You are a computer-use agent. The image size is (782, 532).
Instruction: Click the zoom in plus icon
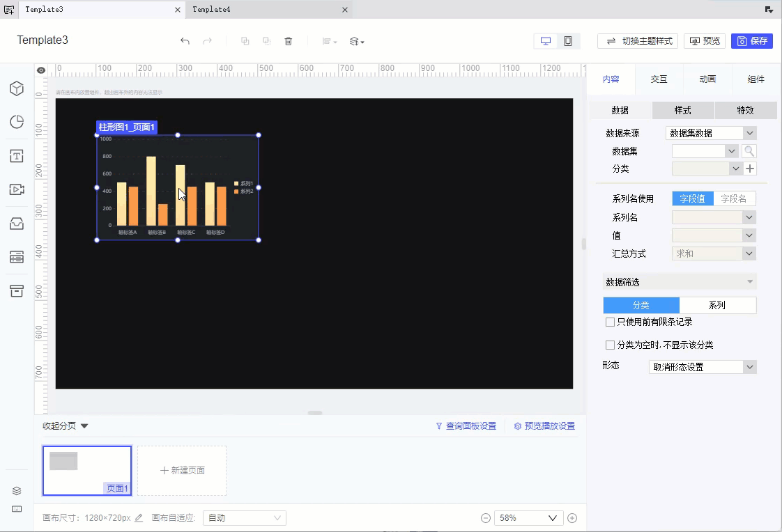pyautogui.click(x=572, y=518)
